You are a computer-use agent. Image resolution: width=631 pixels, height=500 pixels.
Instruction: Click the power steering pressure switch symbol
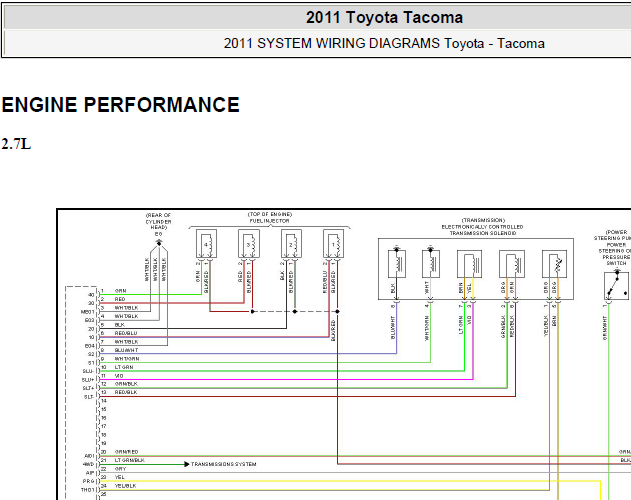point(616,285)
